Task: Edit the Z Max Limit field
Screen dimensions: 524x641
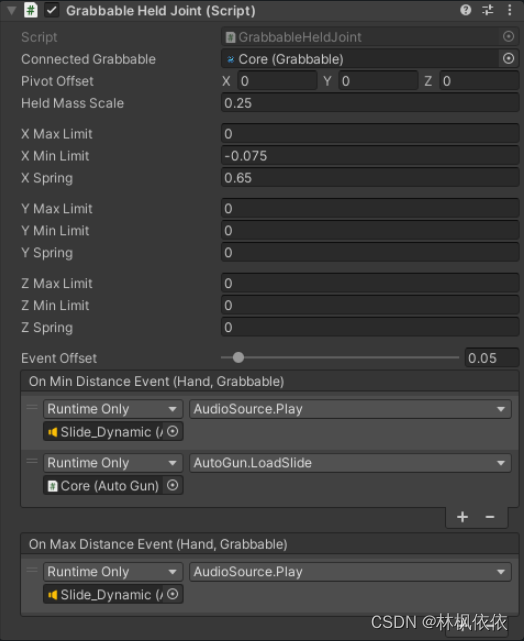Action: point(370,283)
